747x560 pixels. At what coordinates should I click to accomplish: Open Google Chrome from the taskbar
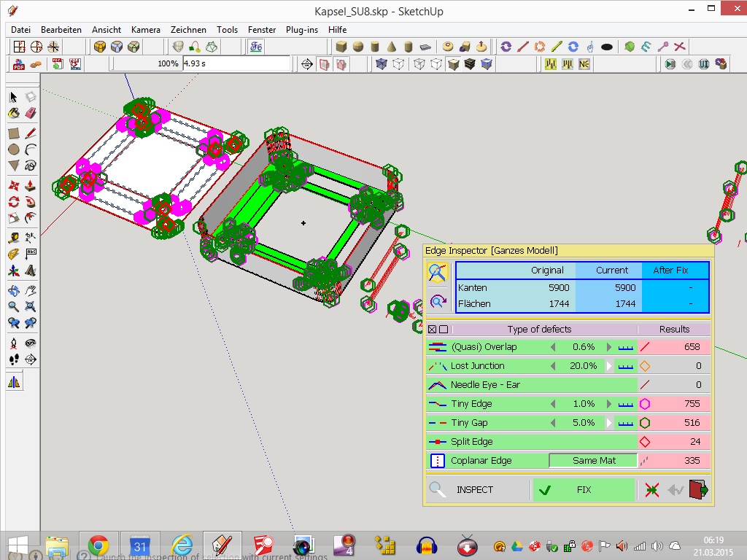tap(98, 545)
